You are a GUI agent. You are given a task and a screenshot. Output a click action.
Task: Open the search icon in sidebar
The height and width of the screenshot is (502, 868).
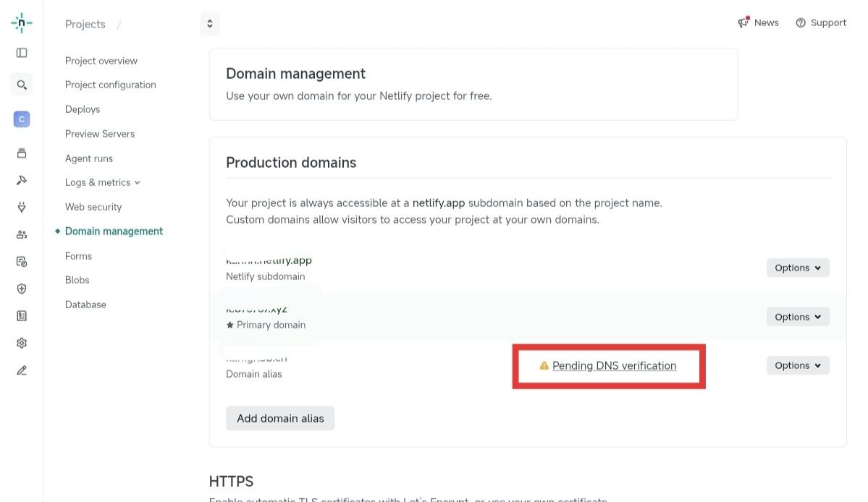coord(22,85)
